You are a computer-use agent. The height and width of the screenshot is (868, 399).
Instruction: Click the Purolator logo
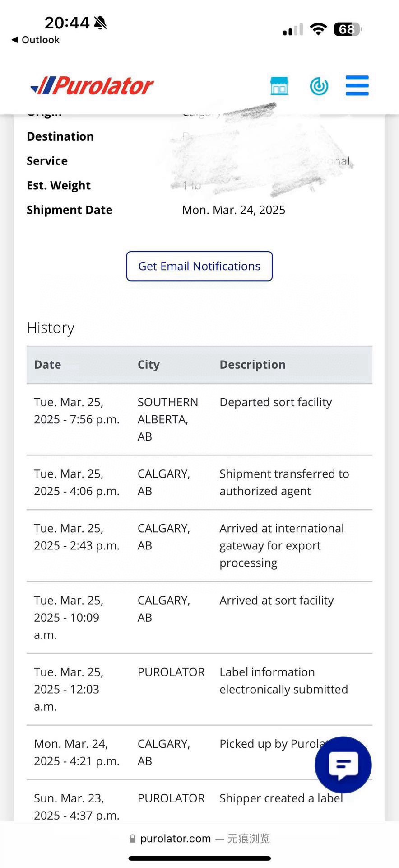(93, 85)
